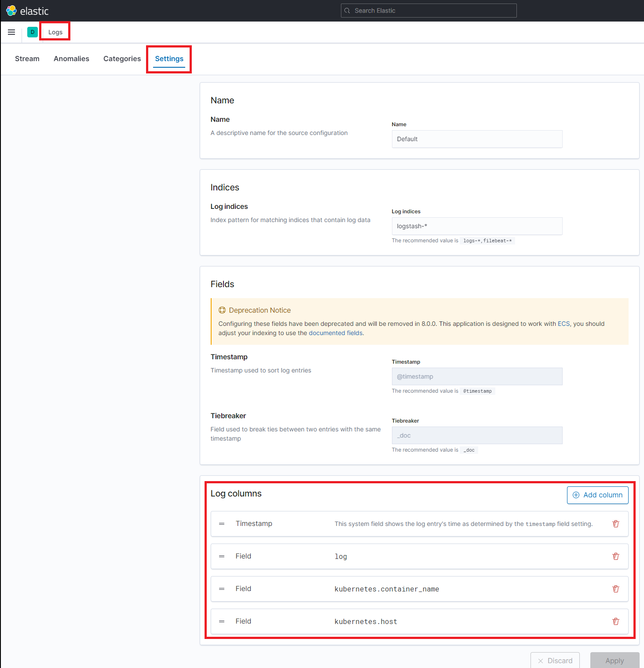Click the disabled Timestamp field
The image size is (644, 668).
click(477, 376)
